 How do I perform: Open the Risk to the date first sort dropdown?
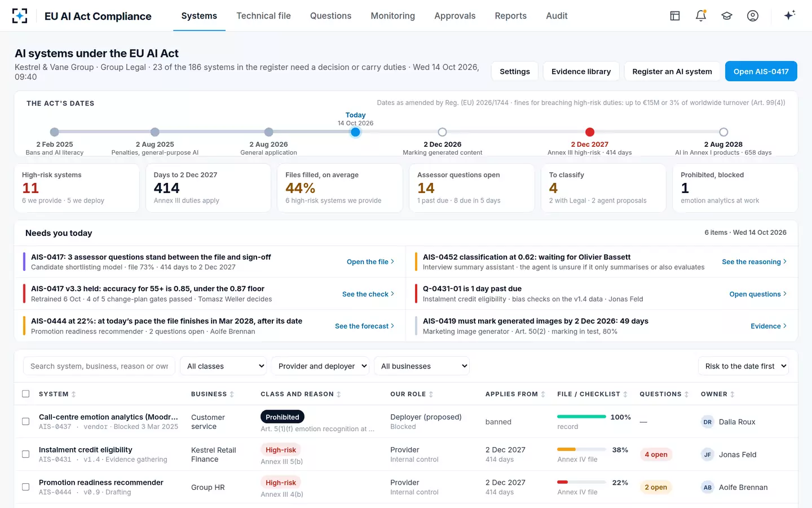click(743, 366)
